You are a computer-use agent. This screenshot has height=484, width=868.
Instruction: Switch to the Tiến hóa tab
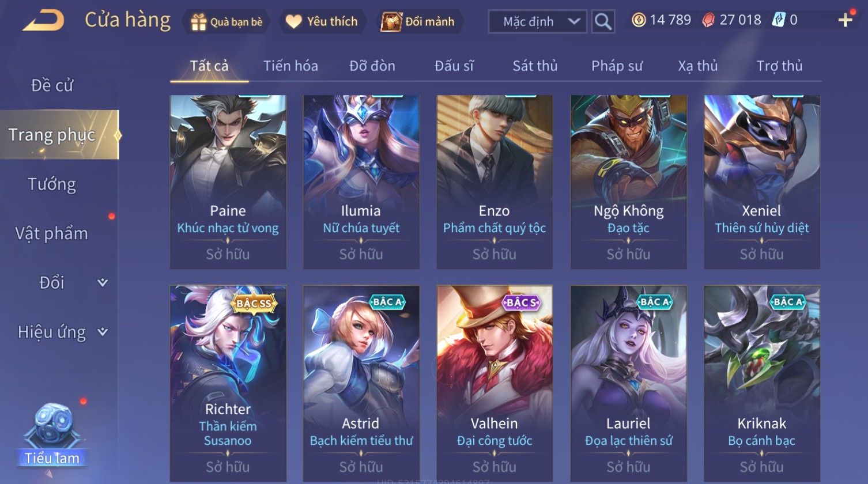tap(290, 66)
